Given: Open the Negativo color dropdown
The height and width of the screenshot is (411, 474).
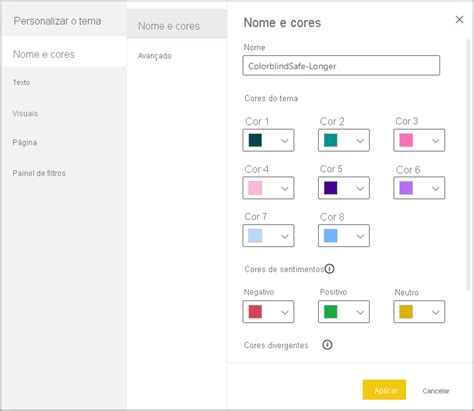Looking at the screenshot, I should (268, 312).
